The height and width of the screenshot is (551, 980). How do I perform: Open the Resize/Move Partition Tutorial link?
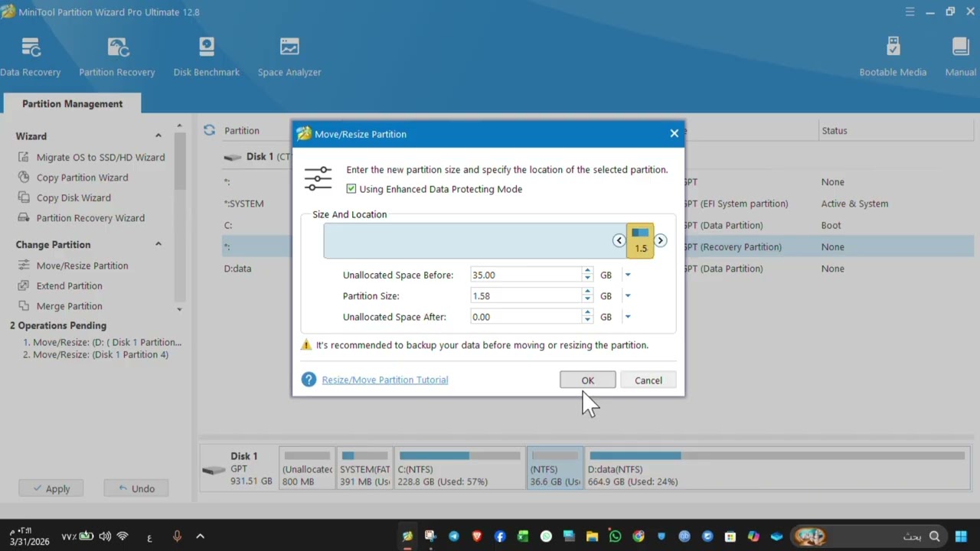[385, 380]
